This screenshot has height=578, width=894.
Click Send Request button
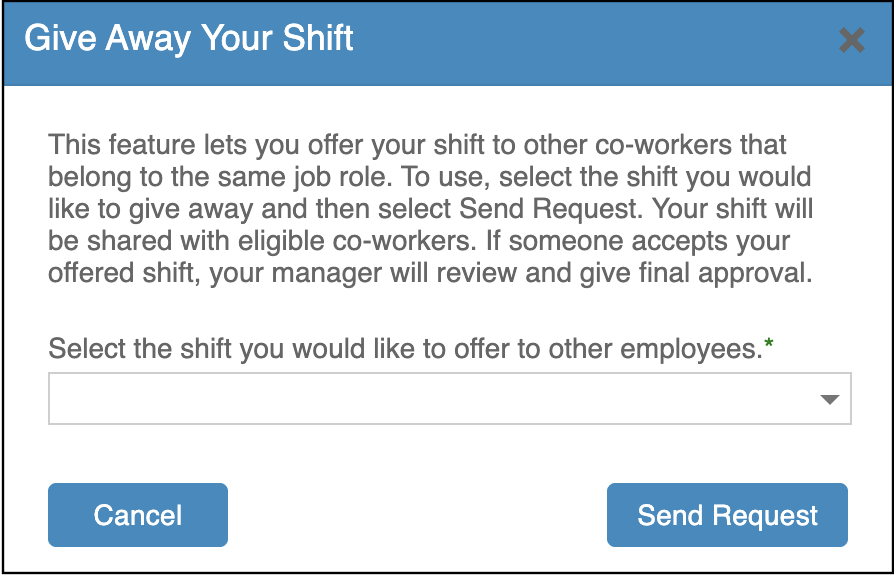tap(727, 515)
